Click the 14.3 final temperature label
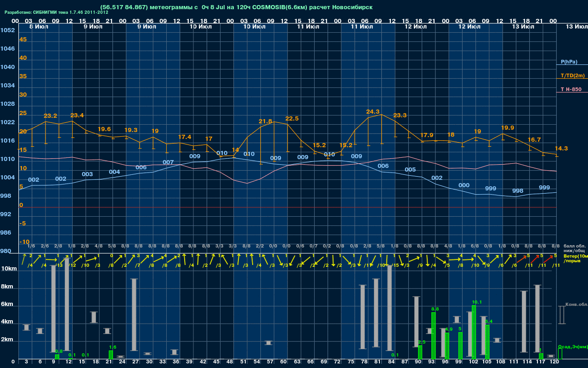588x368 pixels. 561,148
